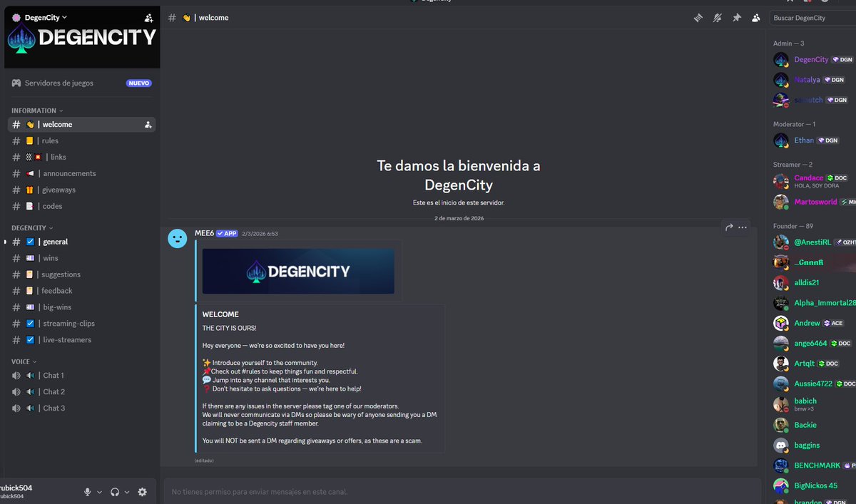This screenshot has width=856, height=504.
Task: Open the microphone input options dropdown
Action: pos(100,492)
